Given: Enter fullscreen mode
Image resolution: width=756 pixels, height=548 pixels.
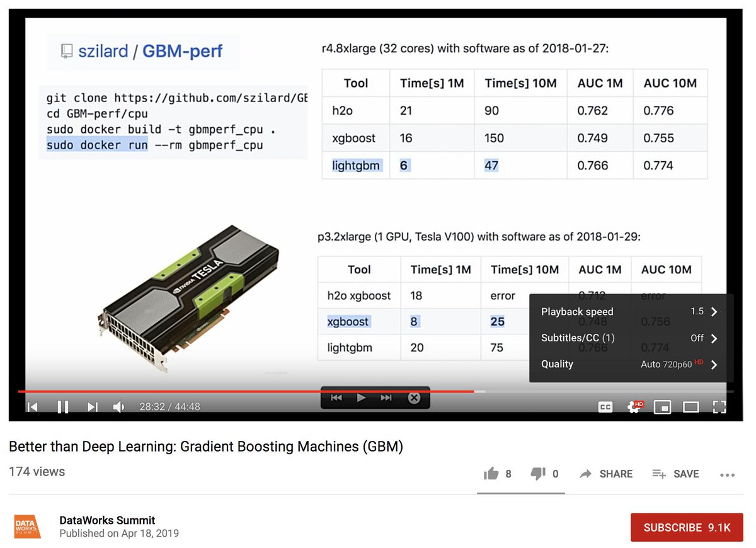Looking at the screenshot, I should 719,407.
